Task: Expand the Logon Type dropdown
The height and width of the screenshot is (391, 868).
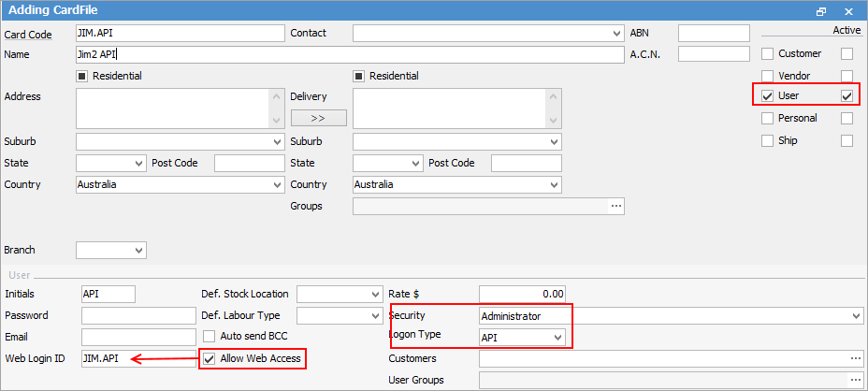Action: click(x=557, y=337)
